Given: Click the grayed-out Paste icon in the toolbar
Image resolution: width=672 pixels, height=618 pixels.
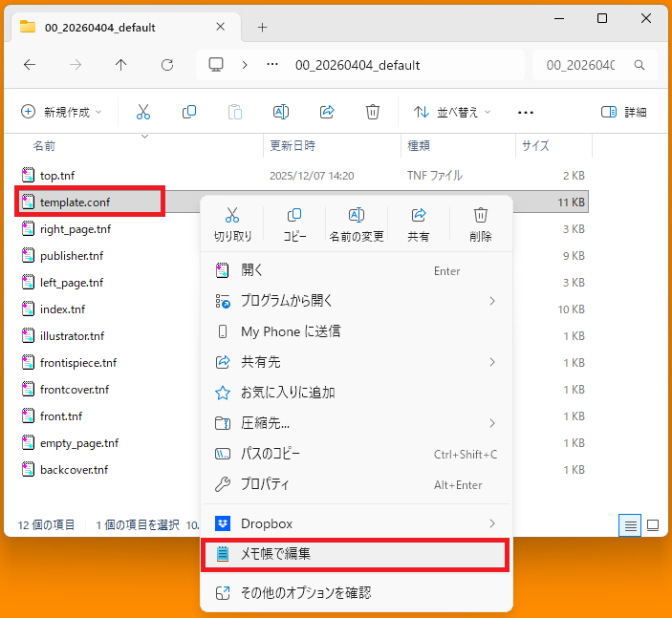Looking at the screenshot, I should [x=235, y=112].
